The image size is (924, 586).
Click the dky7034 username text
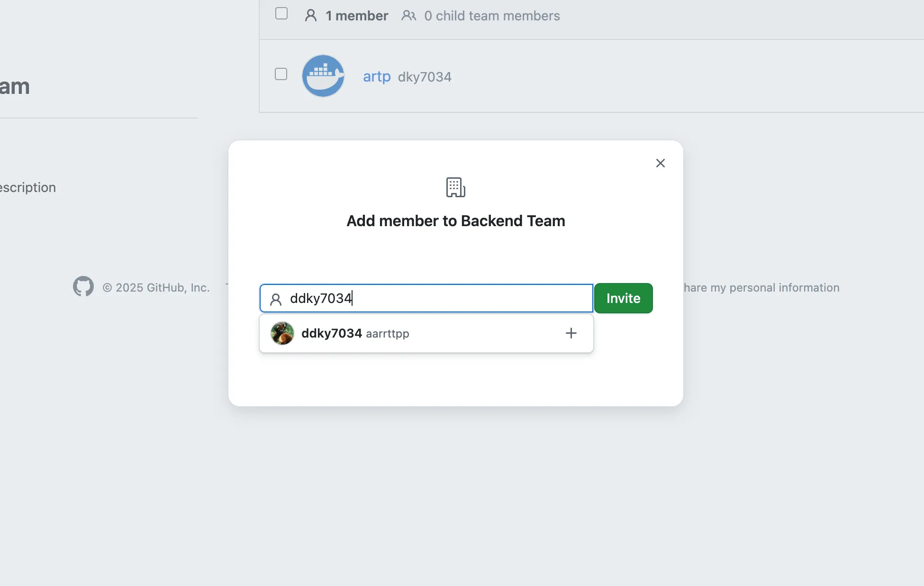[x=425, y=77]
